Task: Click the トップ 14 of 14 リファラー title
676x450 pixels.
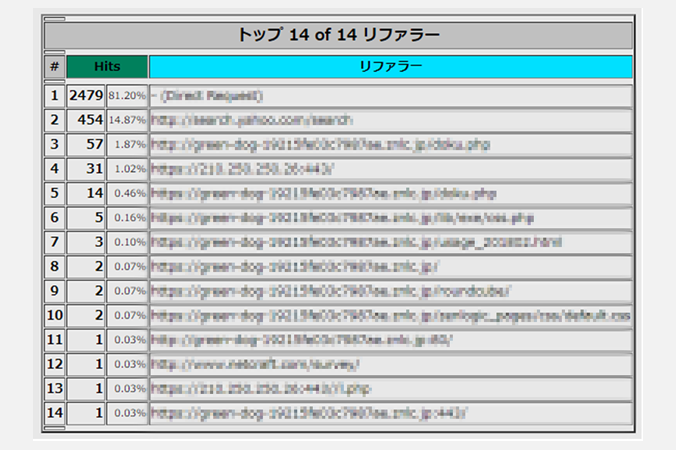Action: 338,35
